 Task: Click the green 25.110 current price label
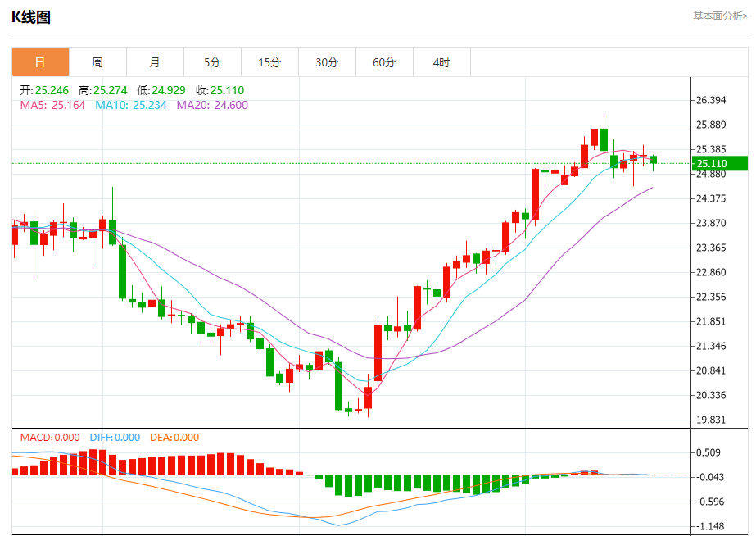point(720,164)
